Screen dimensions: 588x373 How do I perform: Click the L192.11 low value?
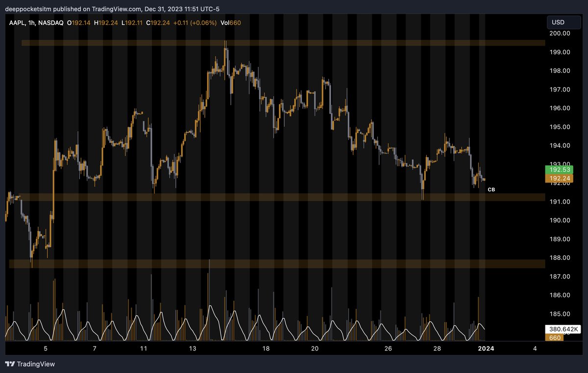click(x=132, y=23)
